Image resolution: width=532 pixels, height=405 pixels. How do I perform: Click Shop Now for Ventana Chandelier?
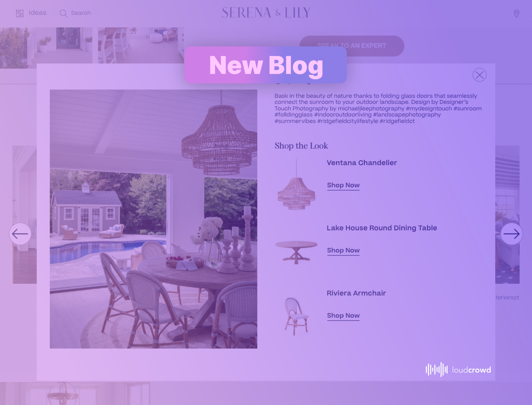click(x=343, y=185)
